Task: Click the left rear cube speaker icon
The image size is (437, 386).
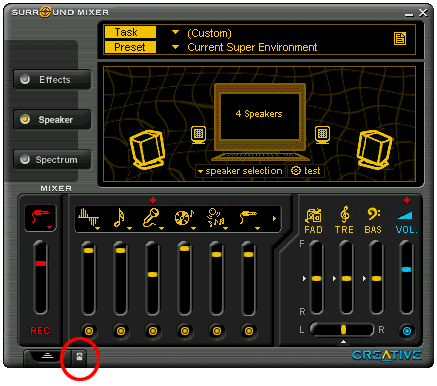Action: point(147,150)
